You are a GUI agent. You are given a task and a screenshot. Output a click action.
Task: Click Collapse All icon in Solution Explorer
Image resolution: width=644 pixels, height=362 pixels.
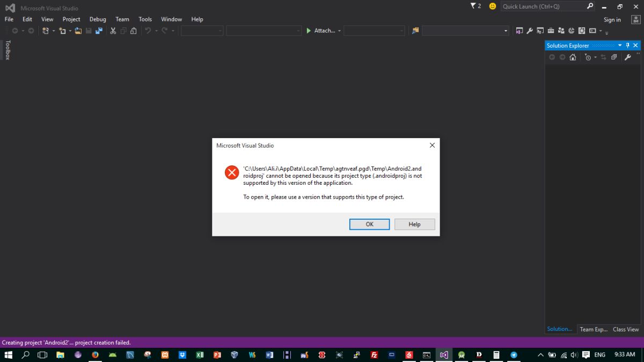[614, 57]
